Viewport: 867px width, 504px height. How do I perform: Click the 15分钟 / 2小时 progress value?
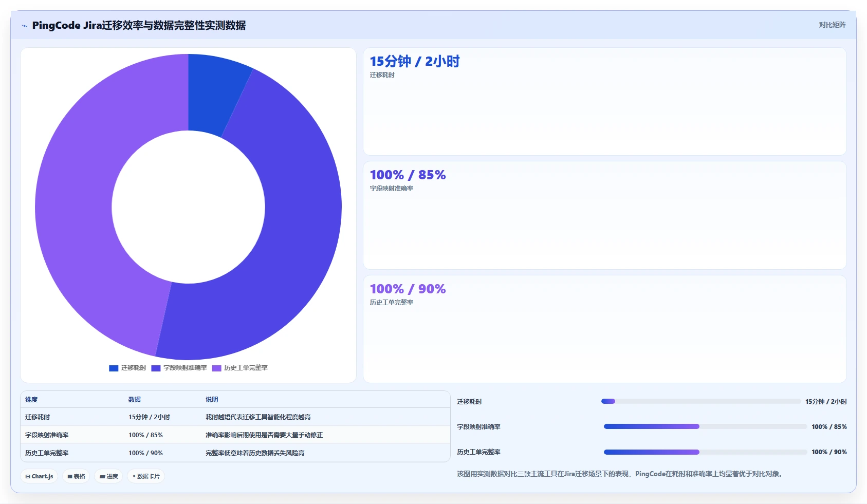826,402
